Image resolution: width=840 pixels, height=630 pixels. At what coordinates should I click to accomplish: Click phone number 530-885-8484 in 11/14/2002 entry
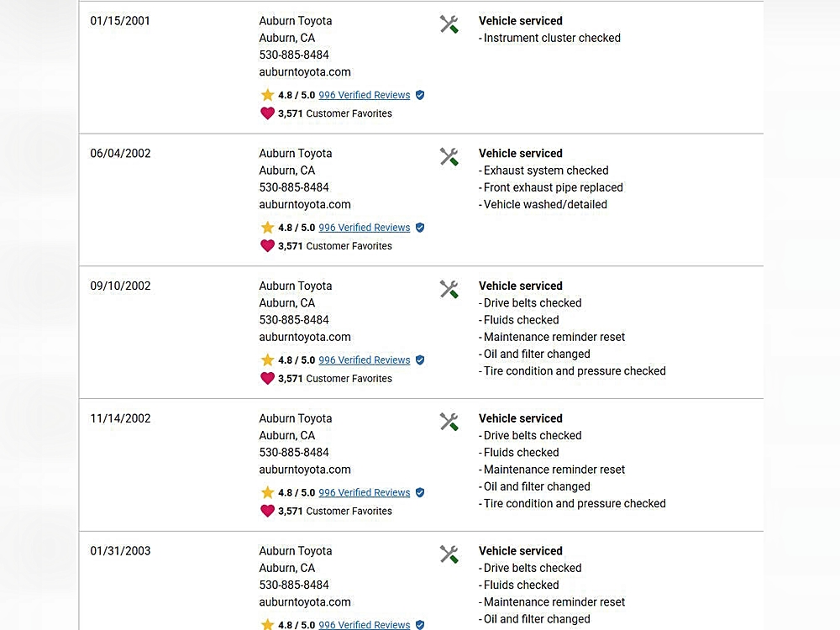(294, 452)
